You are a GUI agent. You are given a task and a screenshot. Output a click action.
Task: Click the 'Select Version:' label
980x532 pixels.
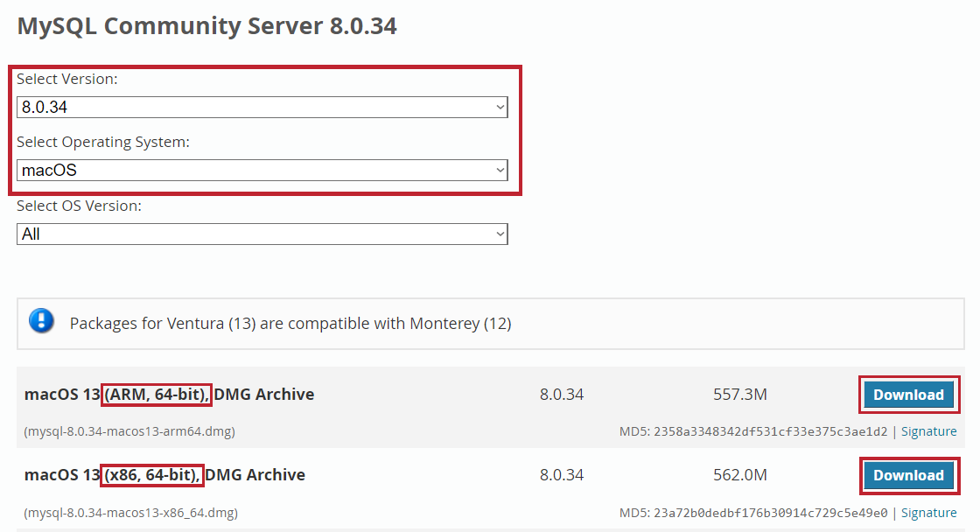pos(66,79)
